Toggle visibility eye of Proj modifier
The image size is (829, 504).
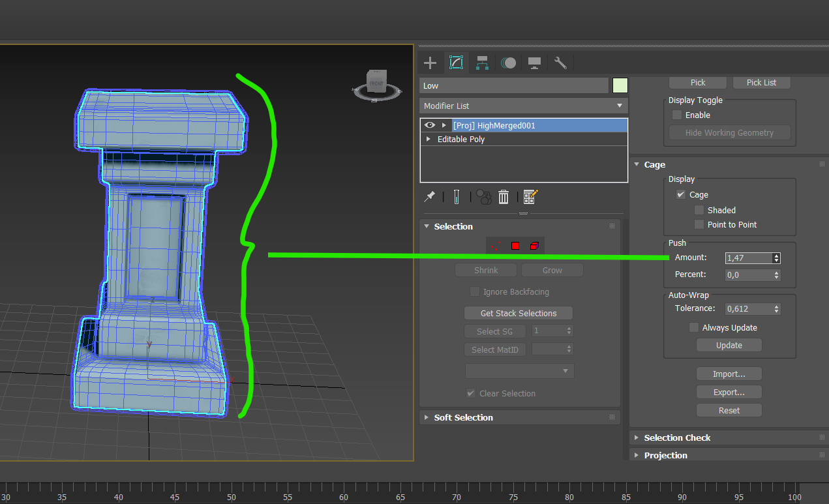429,125
